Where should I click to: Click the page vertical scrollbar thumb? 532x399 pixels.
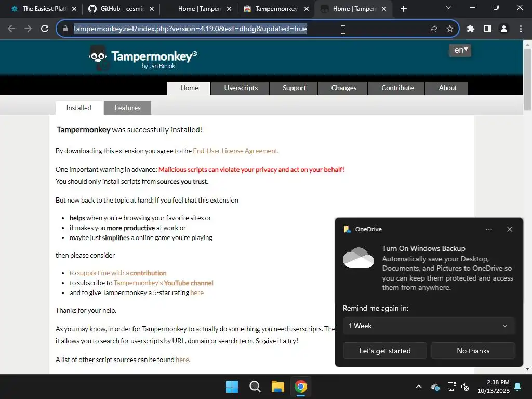527,79
